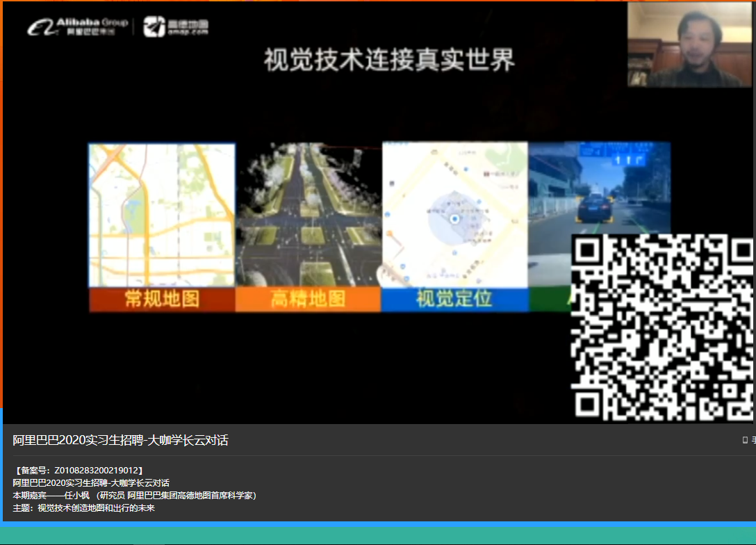Click the 常规地图 label

click(x=162, y=299)
